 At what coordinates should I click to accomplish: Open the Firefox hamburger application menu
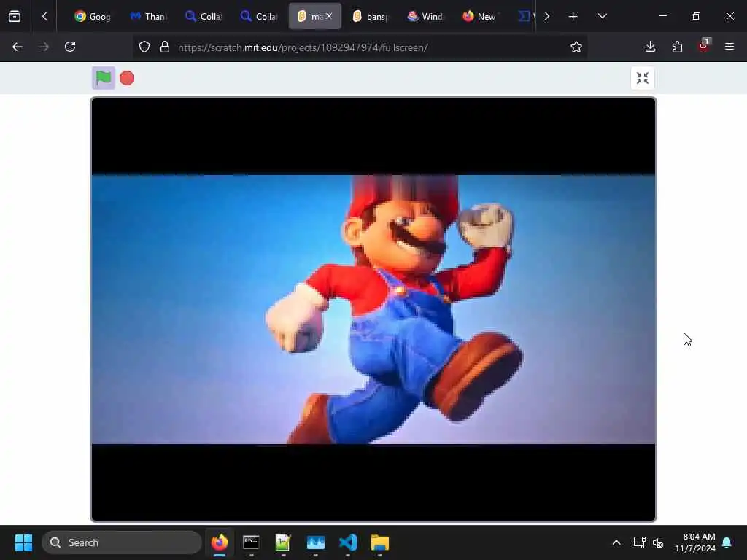tap(729, 47)
